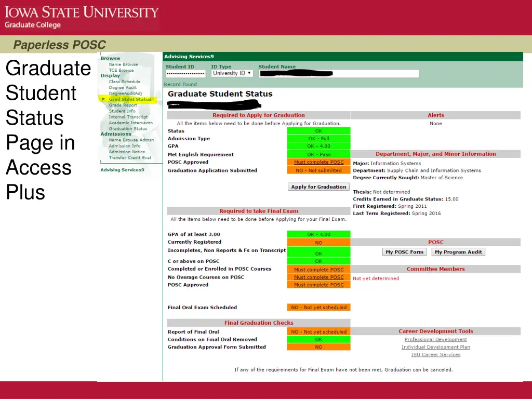
Task: Select Graduation Status in the sidebar
Action: [128, 128]
